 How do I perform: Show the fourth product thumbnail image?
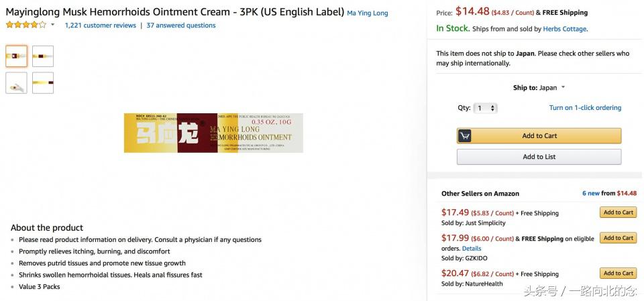click(43, 82)
